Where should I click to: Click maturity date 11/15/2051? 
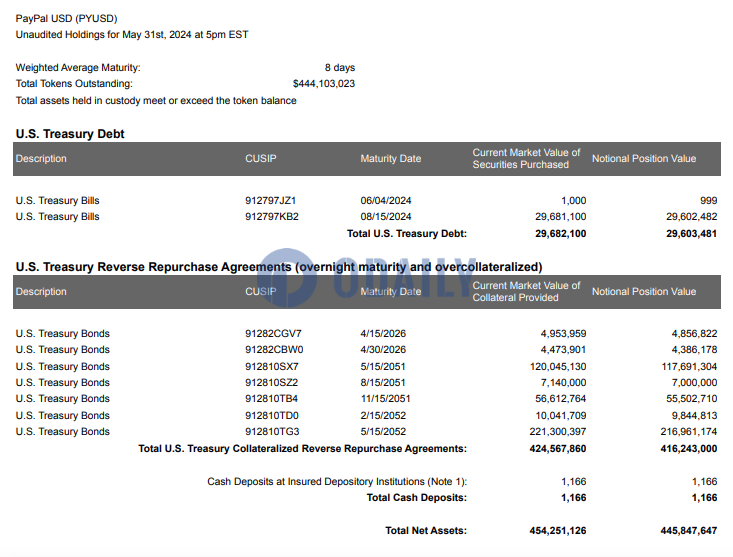point(385,399)
